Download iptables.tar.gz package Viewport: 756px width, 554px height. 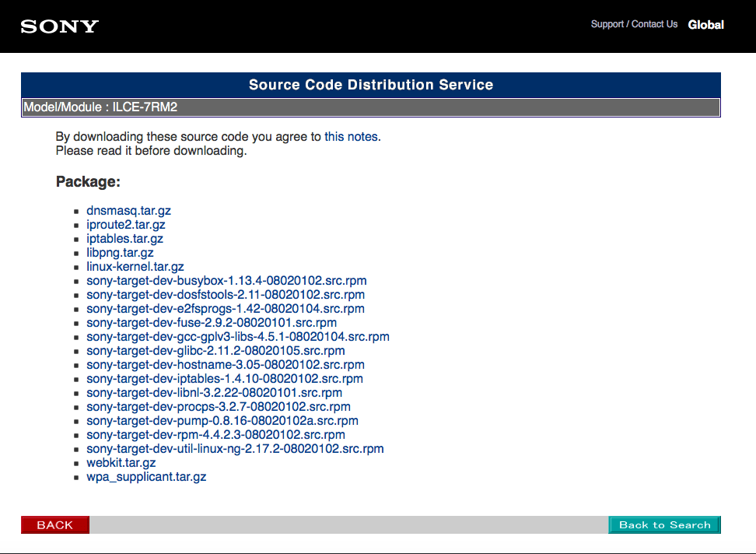coord(125,239)
